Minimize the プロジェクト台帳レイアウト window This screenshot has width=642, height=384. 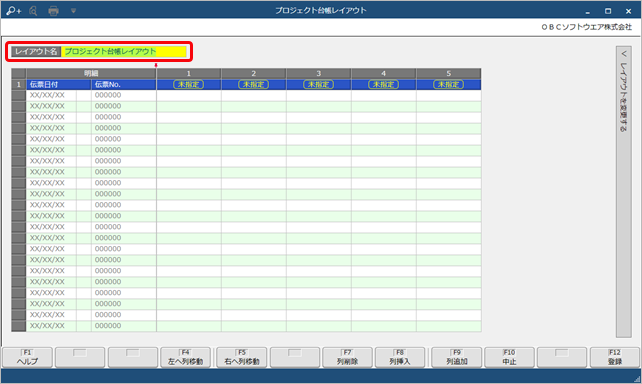588,11
